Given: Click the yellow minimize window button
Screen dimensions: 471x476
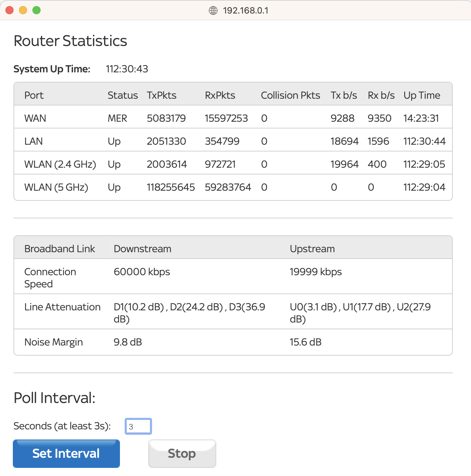Looking at the screenshot, I should pos(23,10).
